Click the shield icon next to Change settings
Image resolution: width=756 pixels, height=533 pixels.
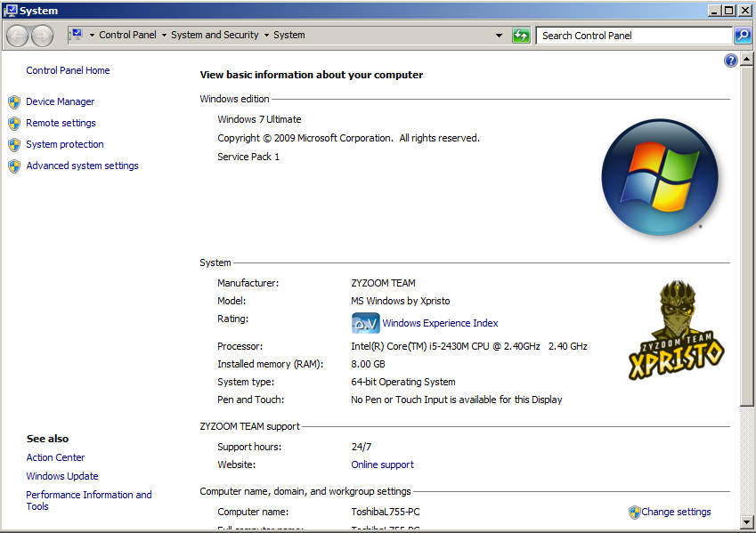click(635, 513)
